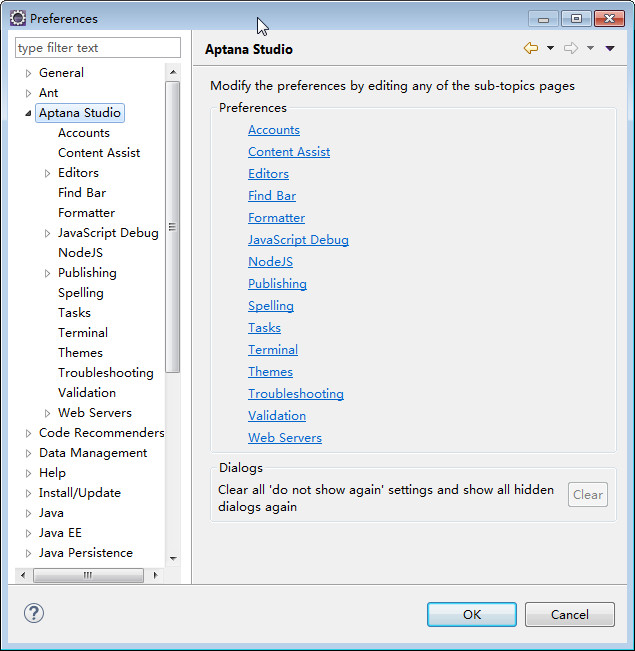Click the tree scroll up arrow
635x651 pixels.
point(173,72)
